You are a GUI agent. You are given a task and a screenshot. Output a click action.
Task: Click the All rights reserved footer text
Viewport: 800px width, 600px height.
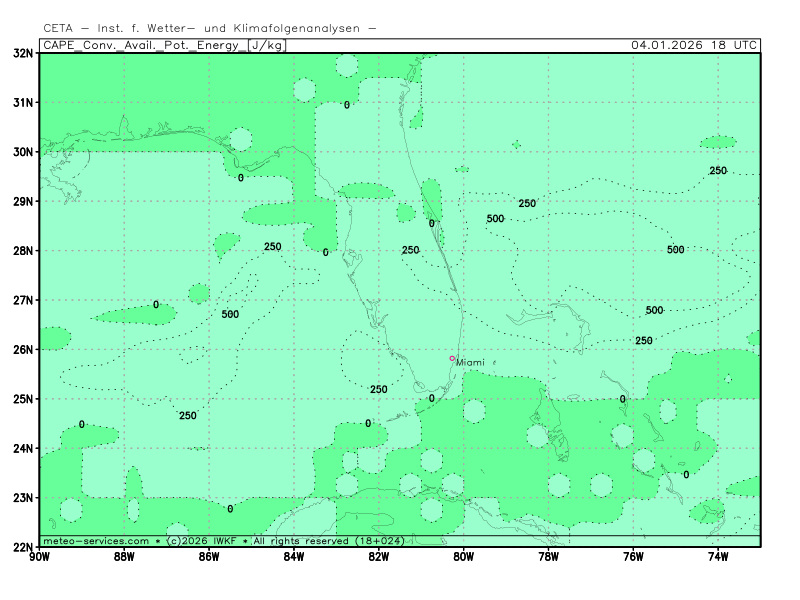[x=300, y=541]
